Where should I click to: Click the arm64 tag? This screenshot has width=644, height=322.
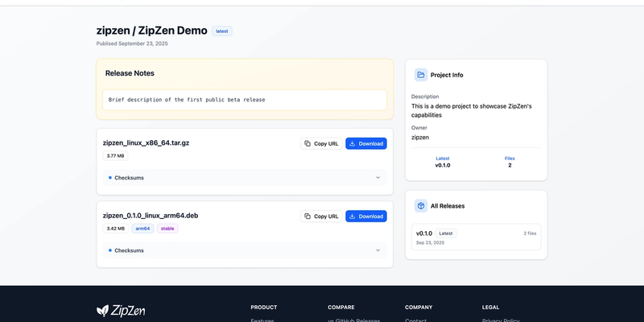click(142, 229)
